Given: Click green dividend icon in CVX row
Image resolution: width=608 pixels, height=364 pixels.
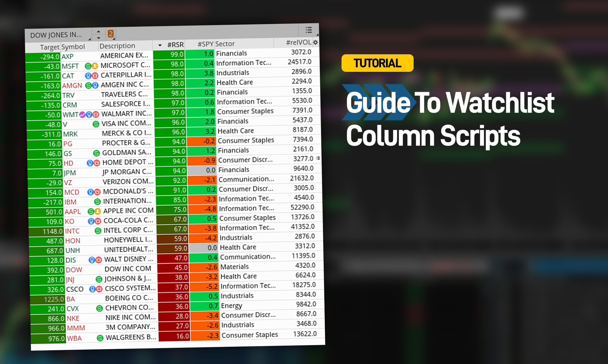Looking at the screenshot, I should click(x=100, y=308).
